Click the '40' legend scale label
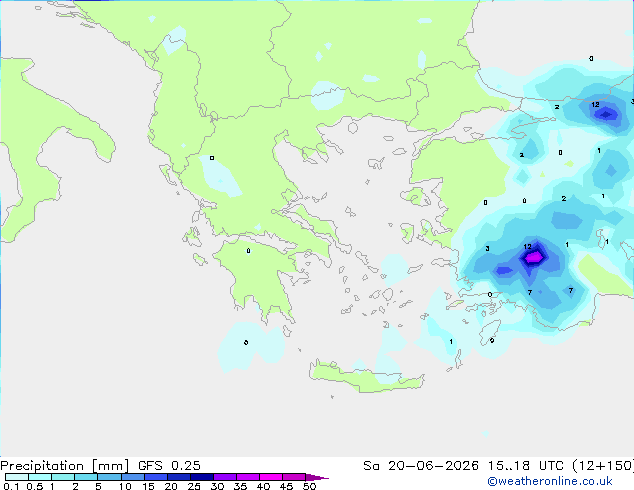The width and height of the screenshot is (634, 490). pyautogui.click(x=263, y=486)
